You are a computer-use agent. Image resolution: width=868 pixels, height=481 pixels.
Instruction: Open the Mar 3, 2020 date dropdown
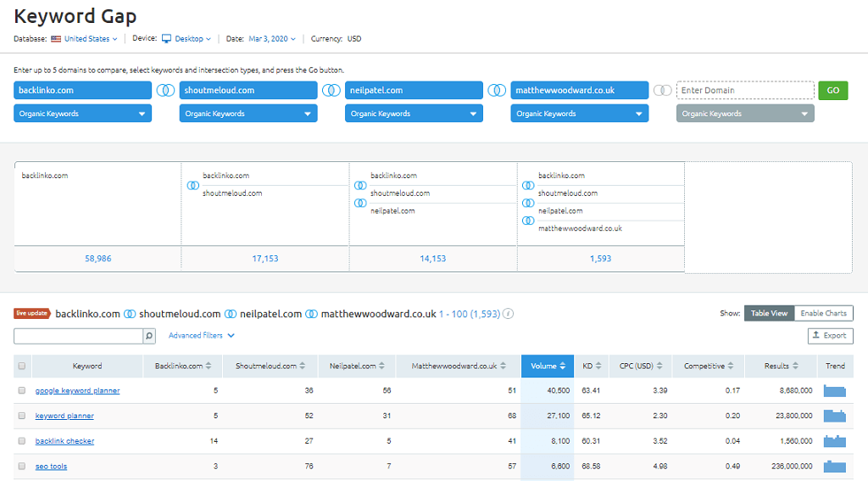(272, 39)
